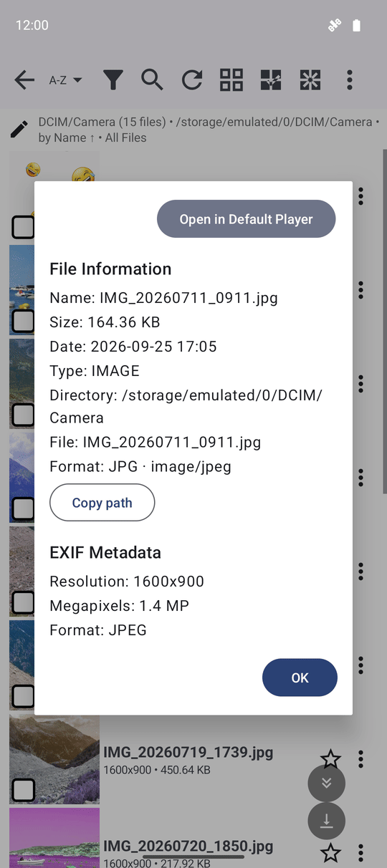Open the IMG_20260720_1850.jpg purple thumbnail
Viewport: 387px width, 868px height.
click(54, 838)
